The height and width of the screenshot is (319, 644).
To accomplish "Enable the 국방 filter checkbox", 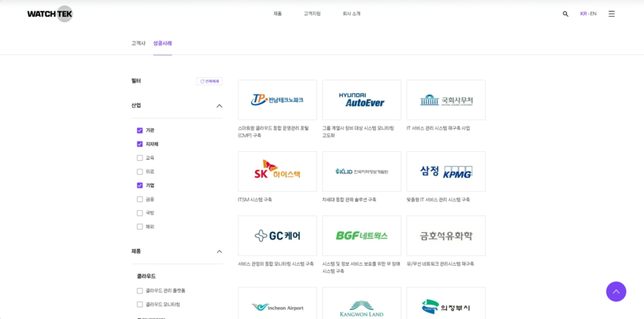I will (x=140, y=213).
